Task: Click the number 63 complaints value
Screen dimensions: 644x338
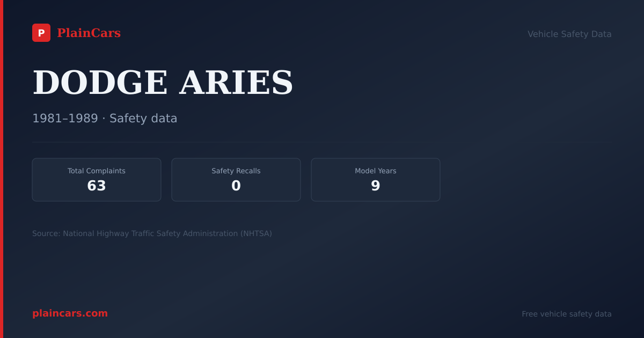Action: pyautogui.click(x=97, y=186)
